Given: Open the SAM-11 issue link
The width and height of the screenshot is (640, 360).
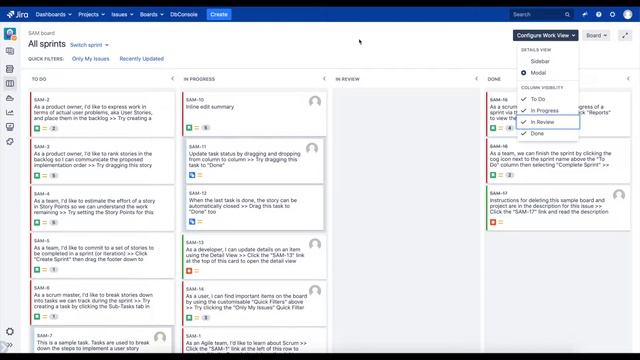Looking at the screenshot, I should click(x=198, y=147).
